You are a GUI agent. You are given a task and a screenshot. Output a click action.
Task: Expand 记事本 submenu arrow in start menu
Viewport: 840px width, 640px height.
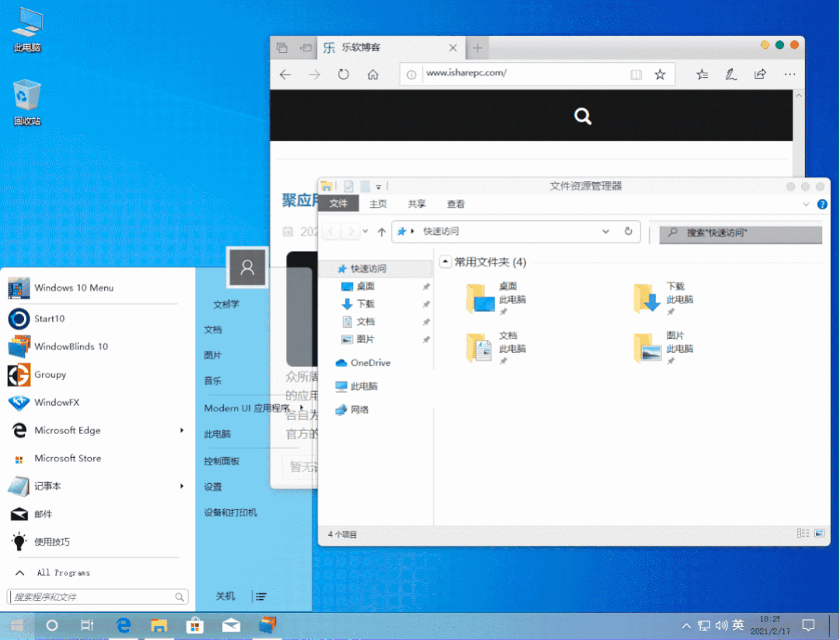(x=182, y=486)
